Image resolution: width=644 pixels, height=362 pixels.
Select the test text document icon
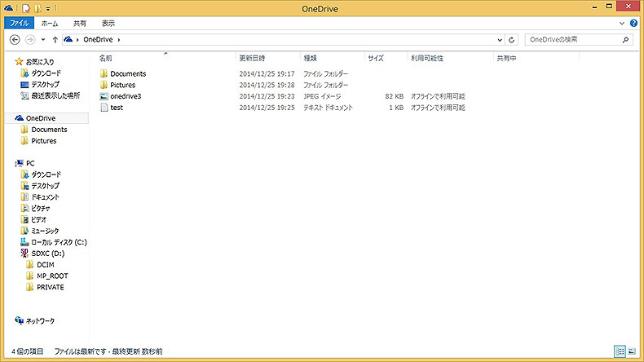104,108
